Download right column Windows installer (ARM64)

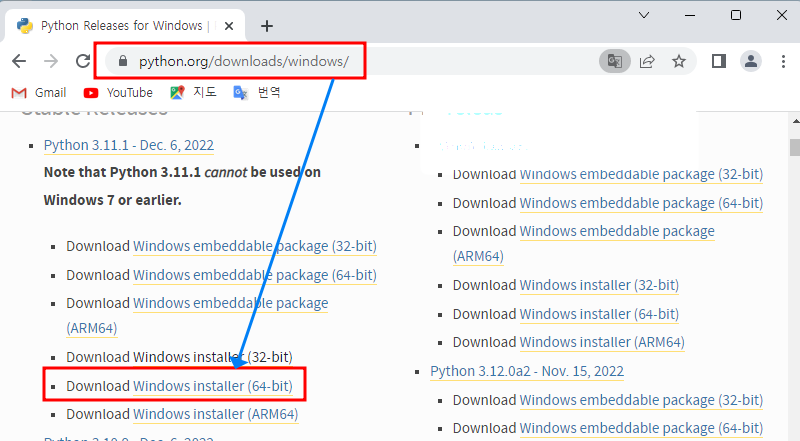click(602, 342)
